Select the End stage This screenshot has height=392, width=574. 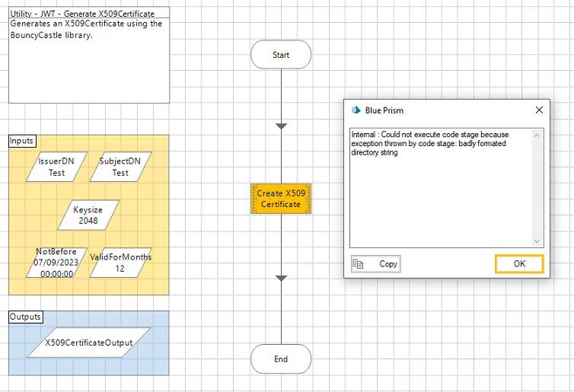tap(281, 359)
